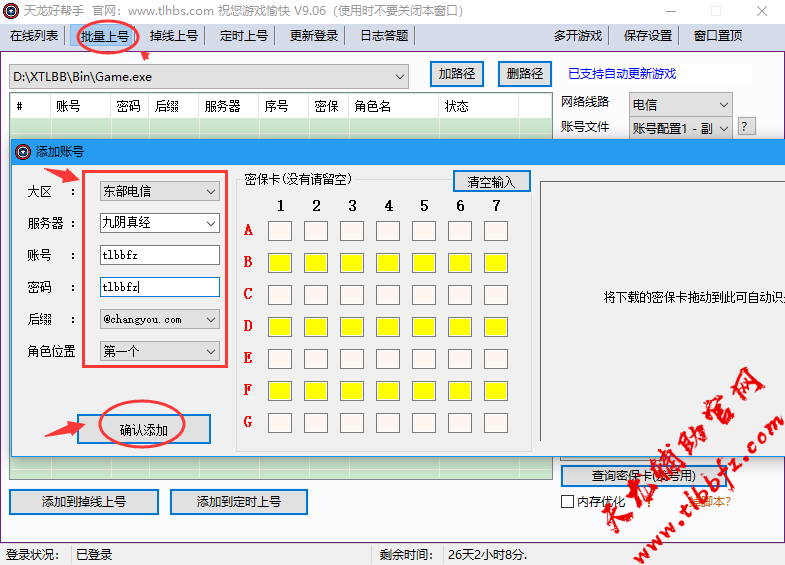Click the 多开游戏 menu item
This screenshot has width=785, height=565.
[x=578, y=36]
